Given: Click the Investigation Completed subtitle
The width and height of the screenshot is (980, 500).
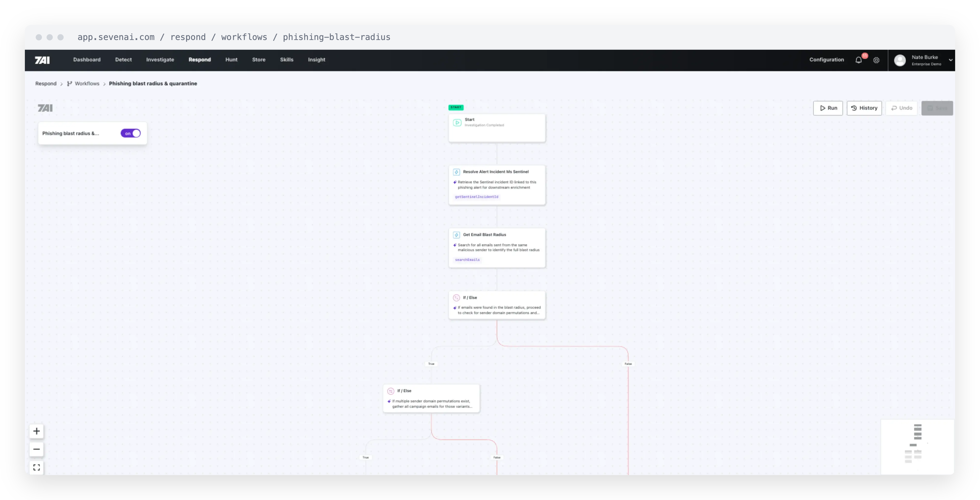Looking at the screenshot, I should pyautogui.click(x=484, y=125).
